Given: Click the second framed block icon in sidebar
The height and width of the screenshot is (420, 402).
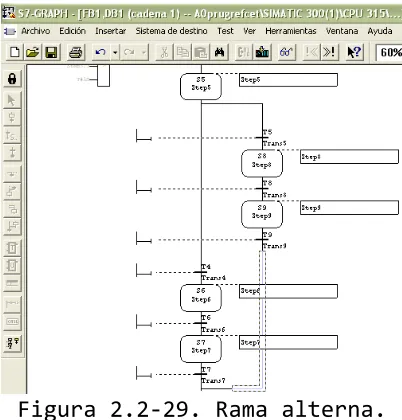Looking at the screenshot, I should 12,265.
